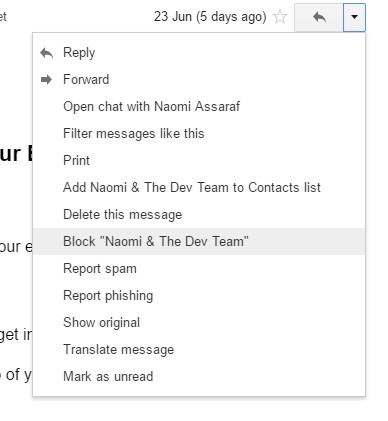
Task: Select Filter messages like this
Action: [199, 134]
